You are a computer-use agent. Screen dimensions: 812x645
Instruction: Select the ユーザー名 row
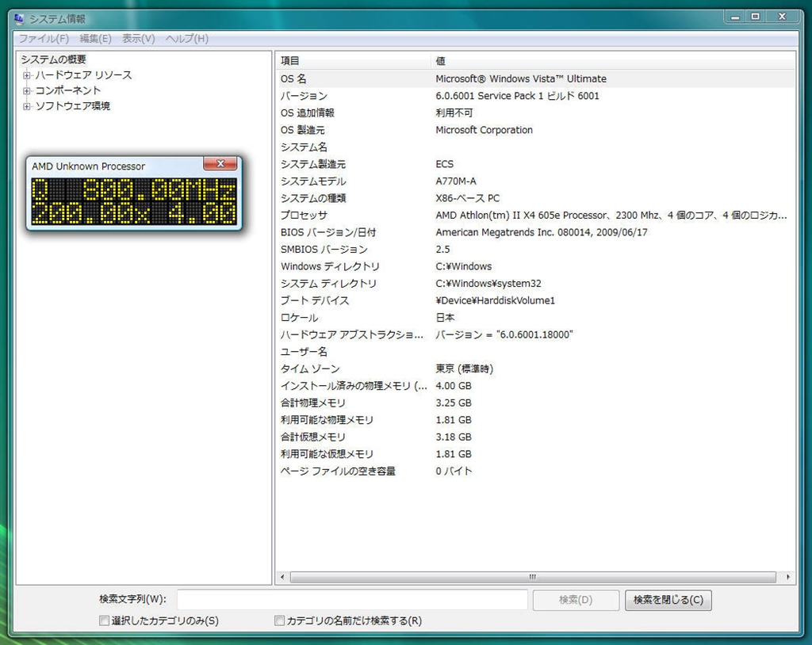[x=535, y=352]
